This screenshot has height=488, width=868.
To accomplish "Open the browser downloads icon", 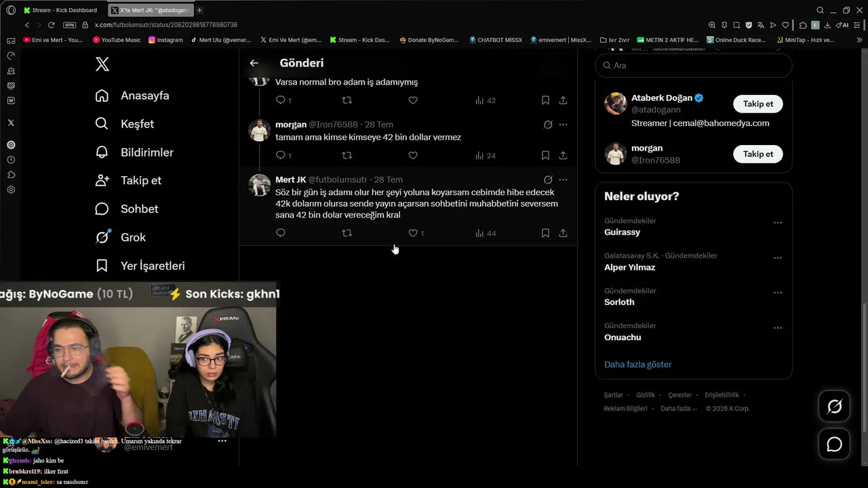I will (827, 25).
